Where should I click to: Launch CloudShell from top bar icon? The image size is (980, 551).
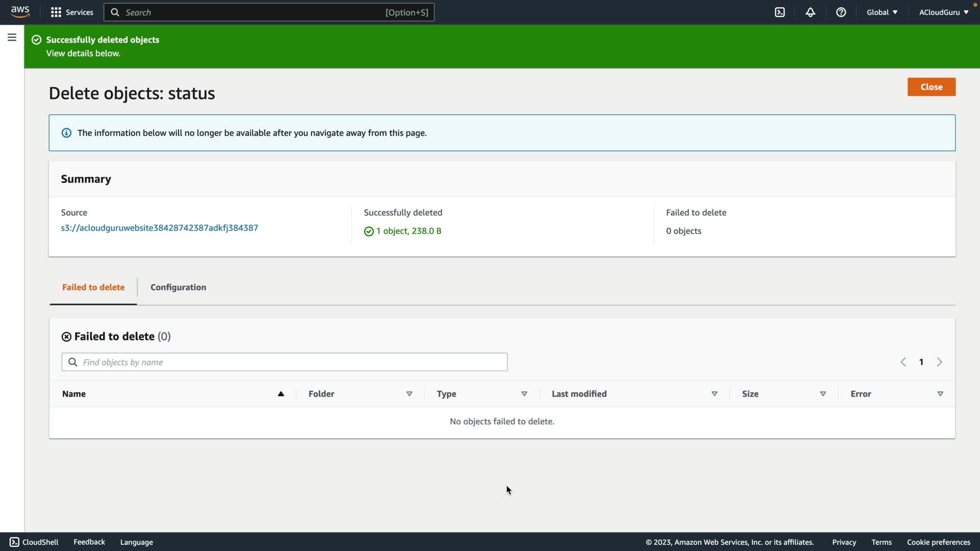click(x=779, y=12)
